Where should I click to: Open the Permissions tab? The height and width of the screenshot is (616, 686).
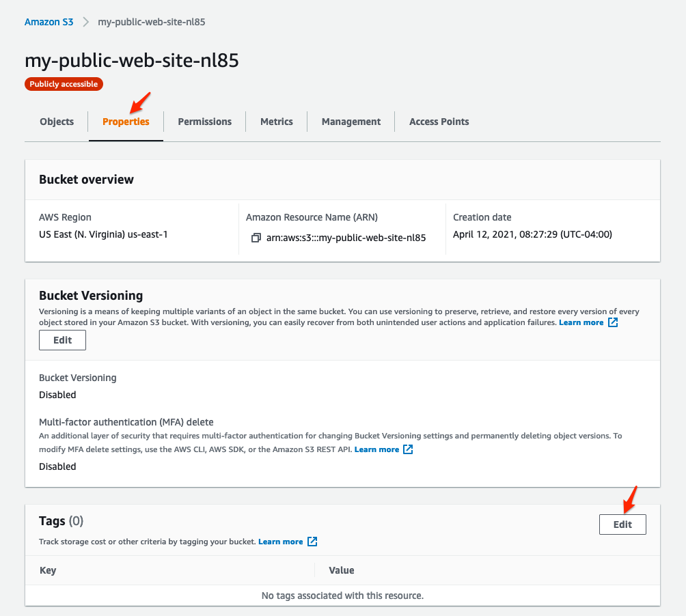point(205,122)
